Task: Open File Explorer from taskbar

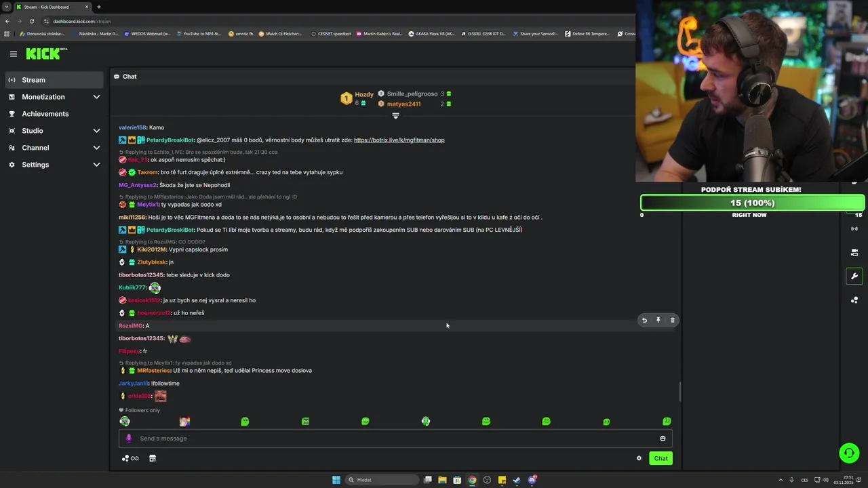Action: tap(442, 480)
